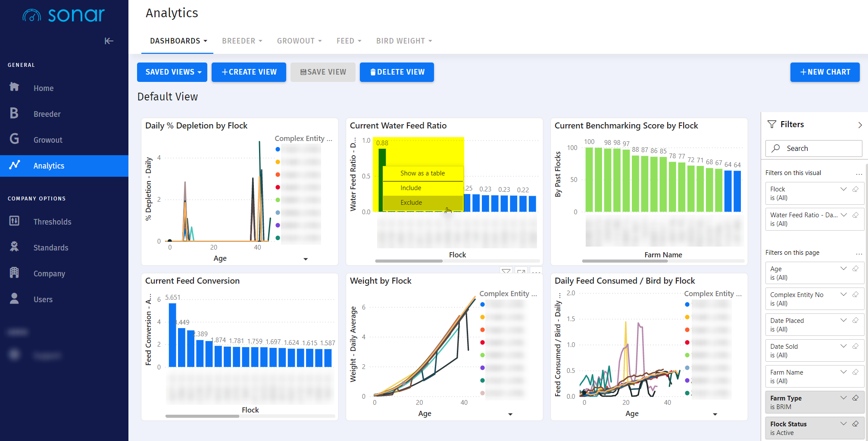Image resolution: width=868 pixels, height=441 pixels.
Task: Open the Growout tab menu
Action: coord(299,41)
